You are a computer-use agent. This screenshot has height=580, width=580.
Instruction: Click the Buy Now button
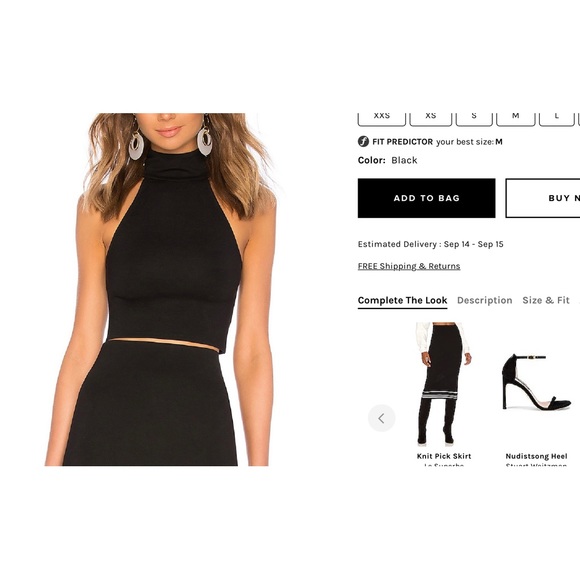click(x=543, y=198)
